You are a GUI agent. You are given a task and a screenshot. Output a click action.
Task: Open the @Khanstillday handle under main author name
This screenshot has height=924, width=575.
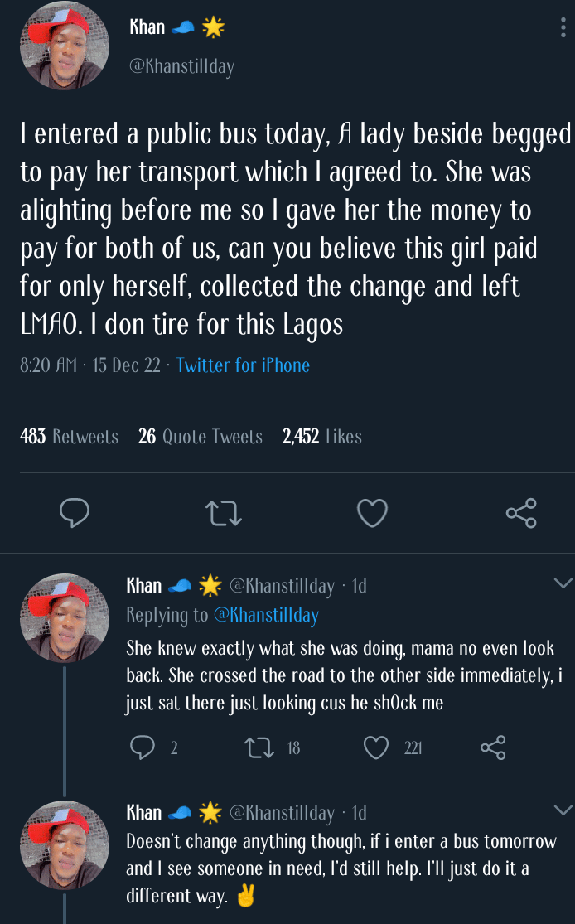[x=181, y=67]
